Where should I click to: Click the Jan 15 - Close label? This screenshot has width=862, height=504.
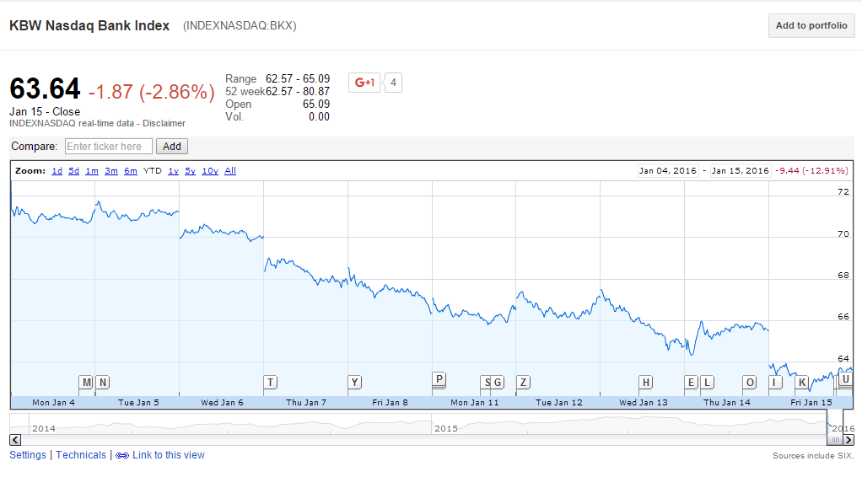tap(45, 111)
